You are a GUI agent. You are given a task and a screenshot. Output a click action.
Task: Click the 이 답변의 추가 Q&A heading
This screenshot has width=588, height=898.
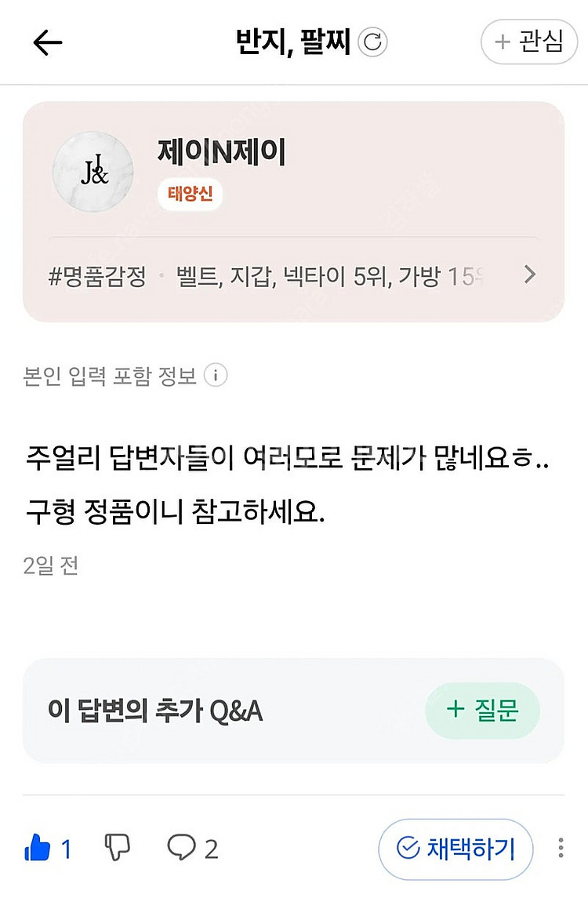pyautogui.click(x=155, y=711)
